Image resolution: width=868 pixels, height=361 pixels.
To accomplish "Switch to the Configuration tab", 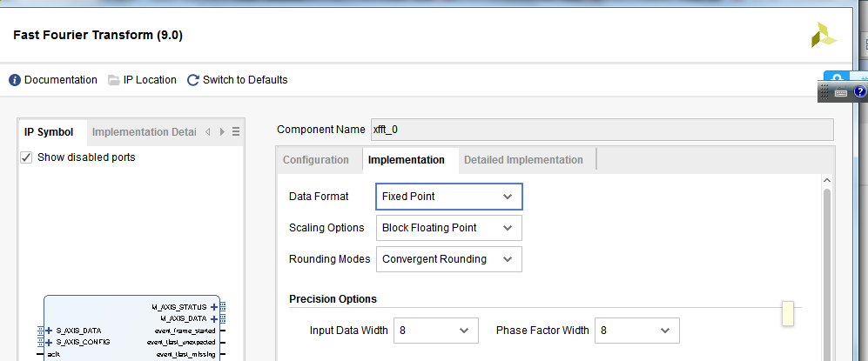I will [316, 160].
